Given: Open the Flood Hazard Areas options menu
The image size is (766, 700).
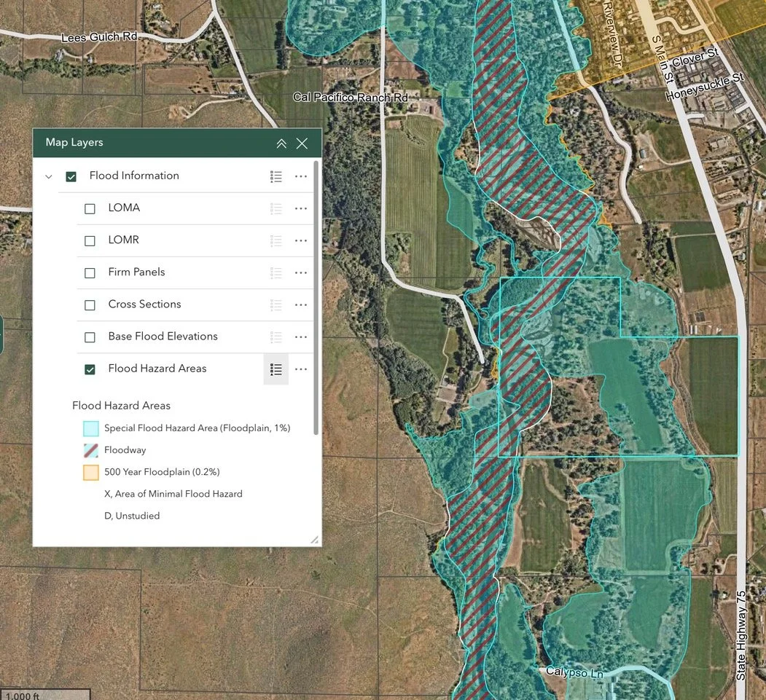Looking at the screenshot, I should 301,369.
